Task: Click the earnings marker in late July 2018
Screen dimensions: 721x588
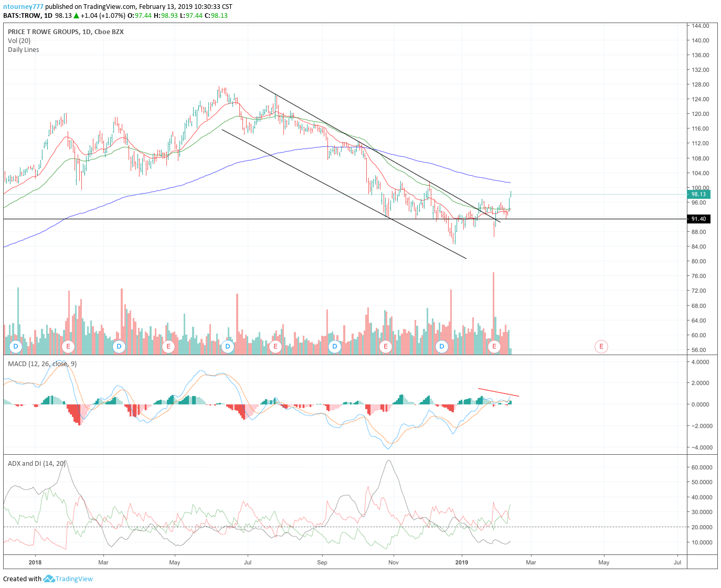Action: pos(275,346)
